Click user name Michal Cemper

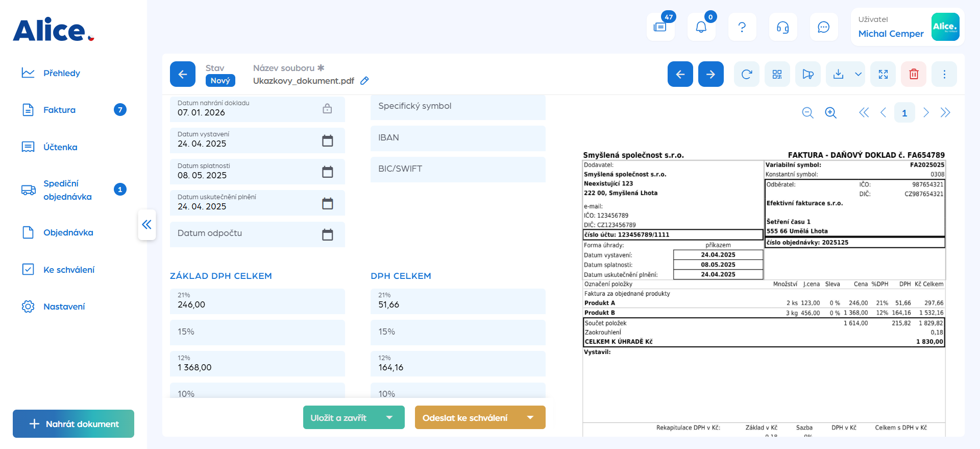point(891,34)
